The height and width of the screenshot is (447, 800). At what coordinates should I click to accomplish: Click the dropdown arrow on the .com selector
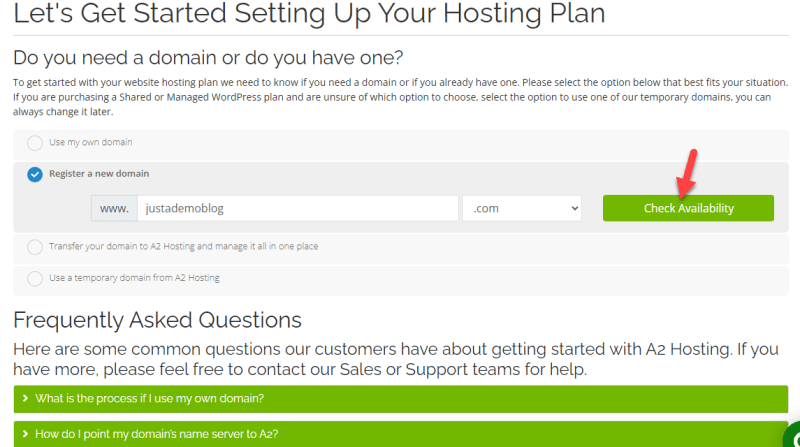tap(574, 208)
